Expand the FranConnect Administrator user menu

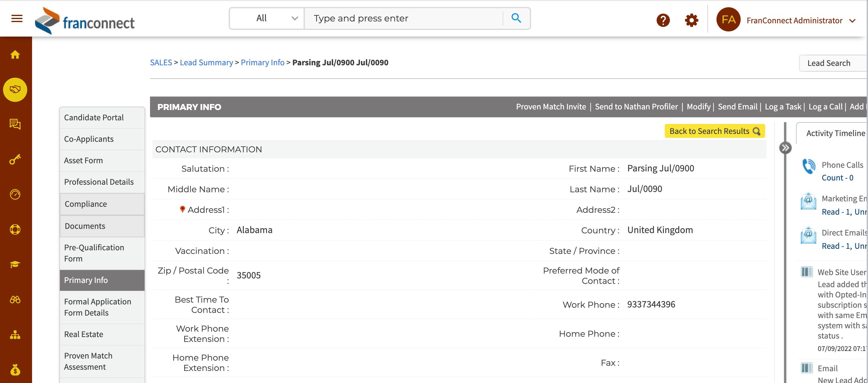point(801,21)
